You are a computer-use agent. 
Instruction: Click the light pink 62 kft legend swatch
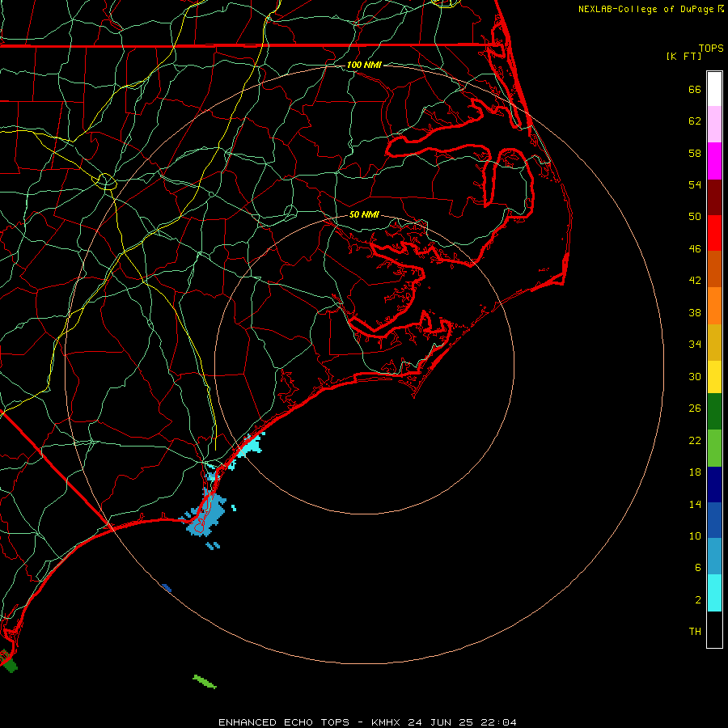[x=714, y=124]
